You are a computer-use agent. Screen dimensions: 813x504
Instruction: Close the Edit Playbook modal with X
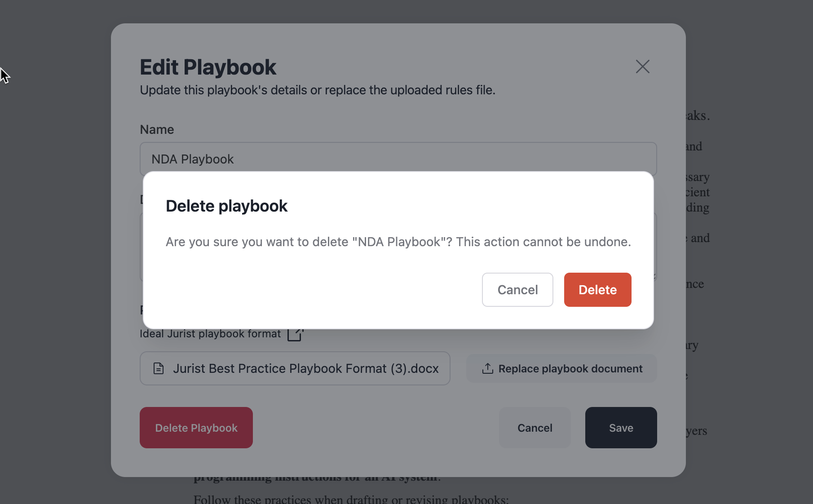pos(642,67)
